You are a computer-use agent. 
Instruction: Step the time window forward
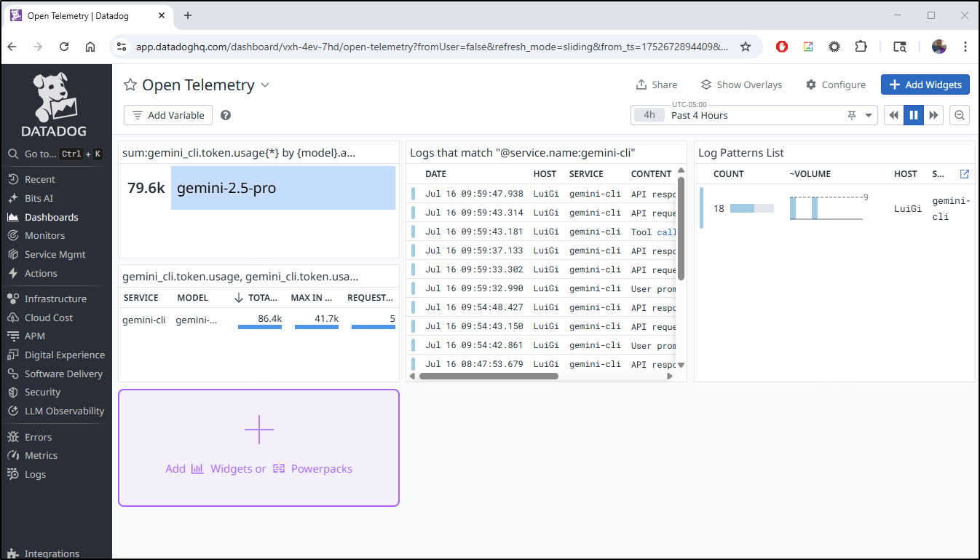tap(933, 115)
